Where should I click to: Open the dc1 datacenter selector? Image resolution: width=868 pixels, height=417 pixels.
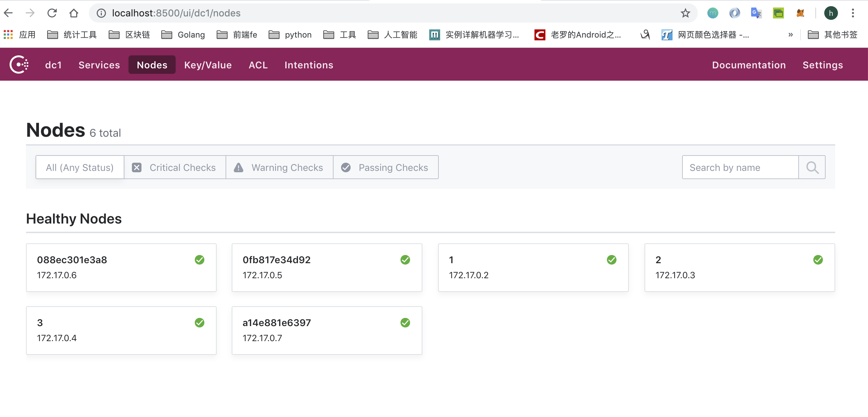tap(53, 65)
